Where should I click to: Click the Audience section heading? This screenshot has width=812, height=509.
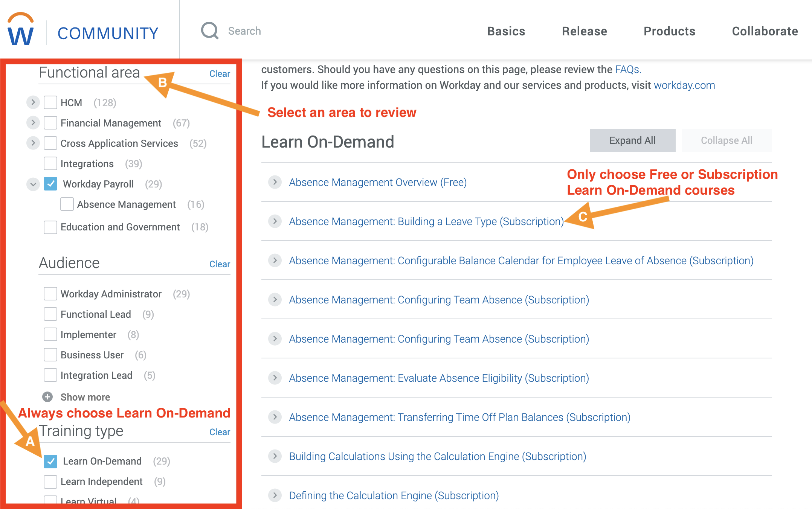click(69, 263)
